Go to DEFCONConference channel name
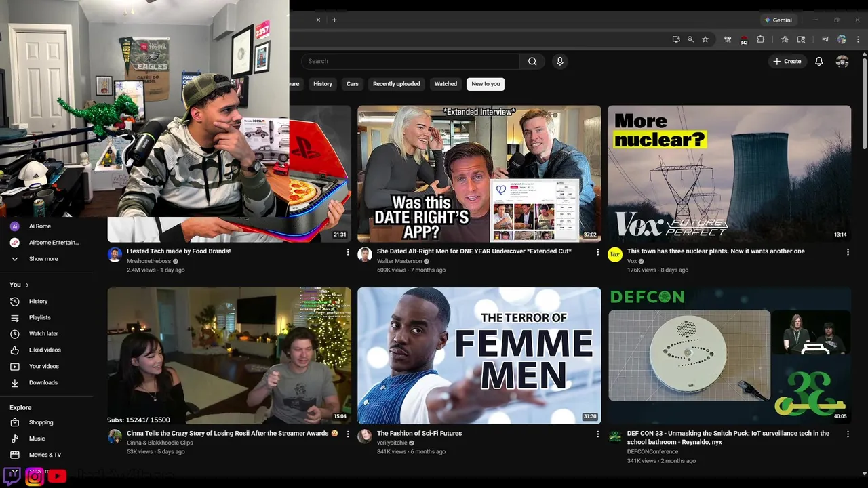The height and width of the screenshot is (488, 868). (652, 451)
